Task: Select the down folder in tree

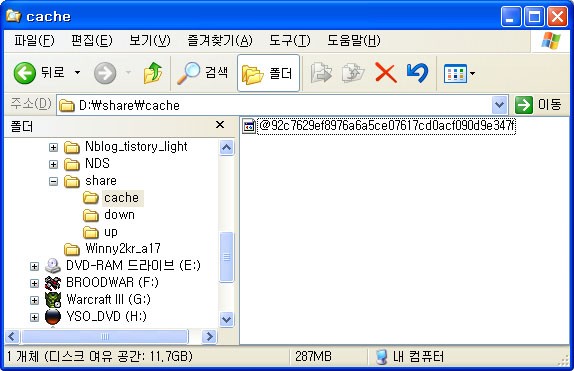Action: click(119, 215)
